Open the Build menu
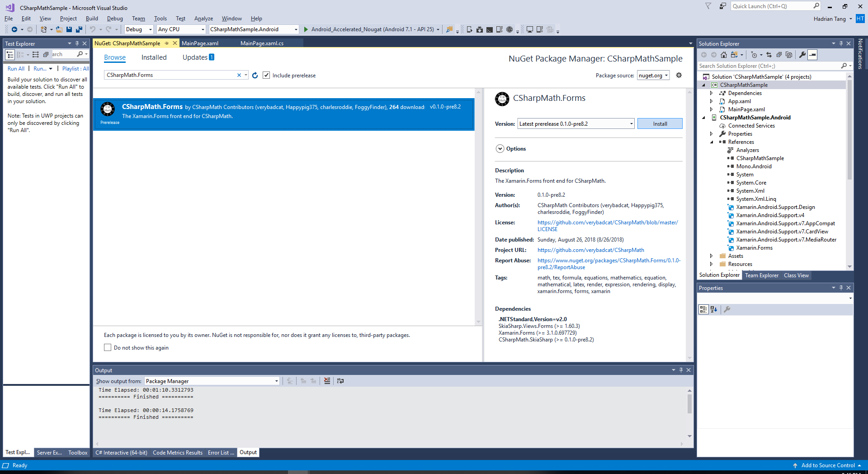Viewport: 868px width, 474px height. coord(92,19)
